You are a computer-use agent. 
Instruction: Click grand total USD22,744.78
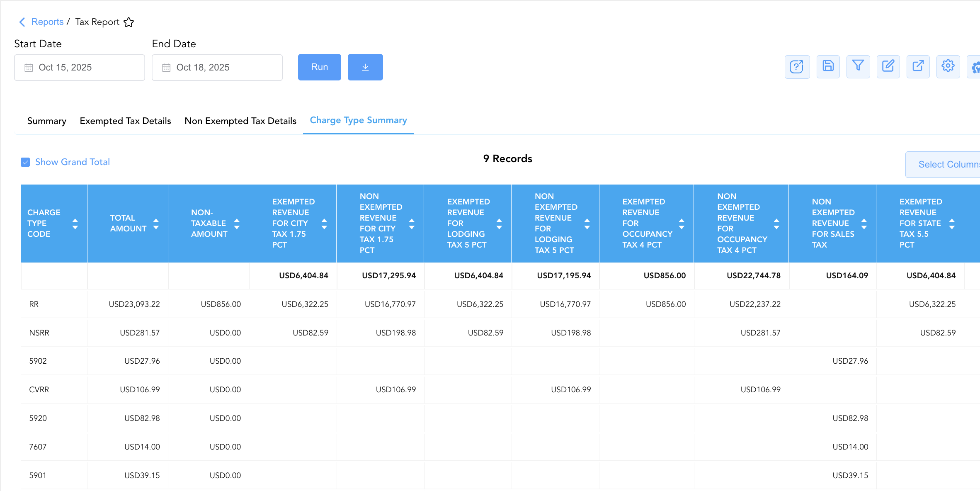click(x=754, y=276)
